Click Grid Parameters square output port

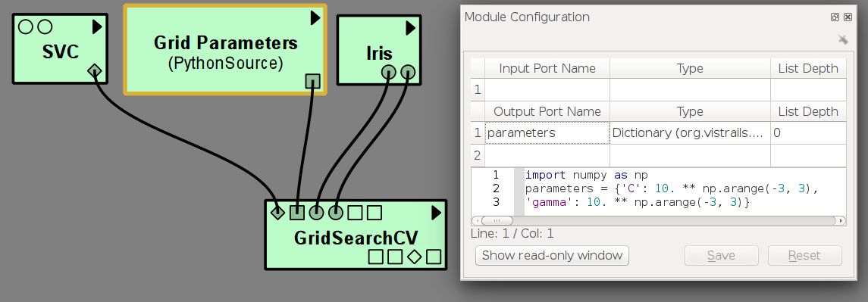coord(313,81)
